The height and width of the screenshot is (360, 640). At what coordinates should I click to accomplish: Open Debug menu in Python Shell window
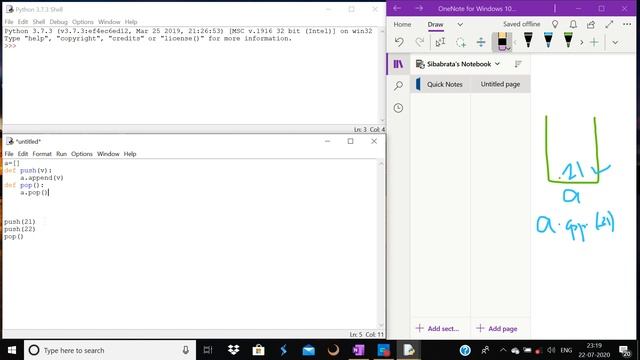tap(58, 22)
